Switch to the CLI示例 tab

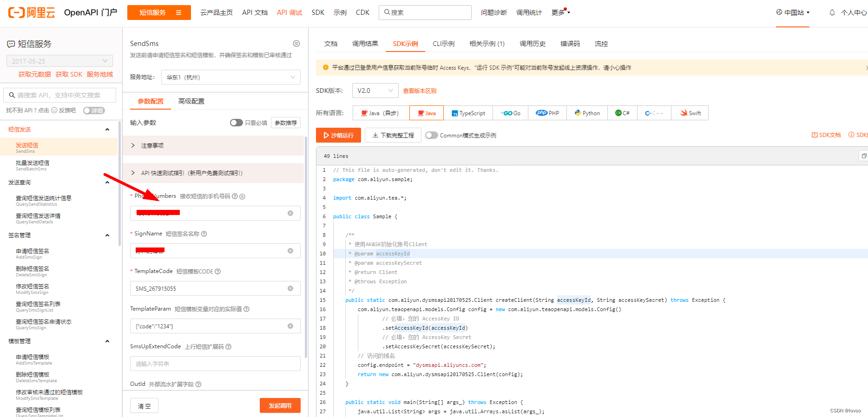tap(443, 44)
